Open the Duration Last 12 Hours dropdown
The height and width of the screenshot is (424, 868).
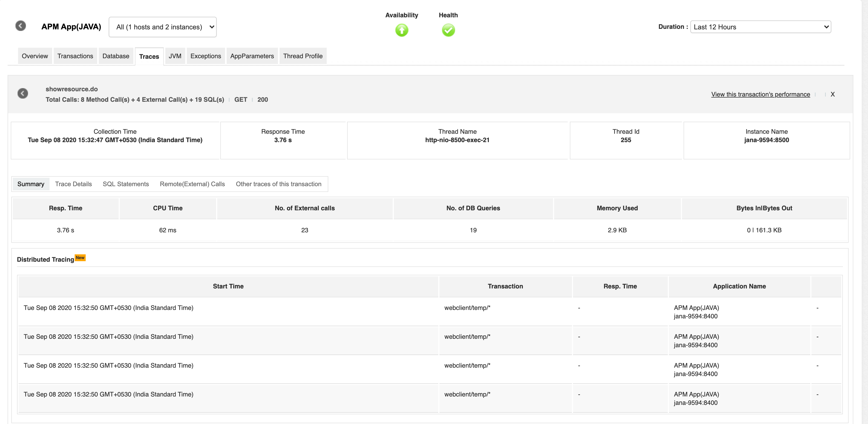pyautogui.click(x=760, y=27)
